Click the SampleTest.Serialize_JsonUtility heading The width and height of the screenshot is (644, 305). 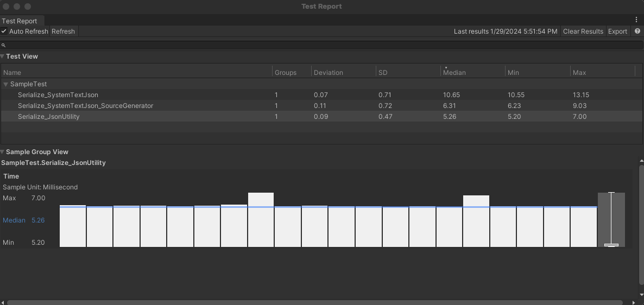pyautogui.click(x=53, y=163)
